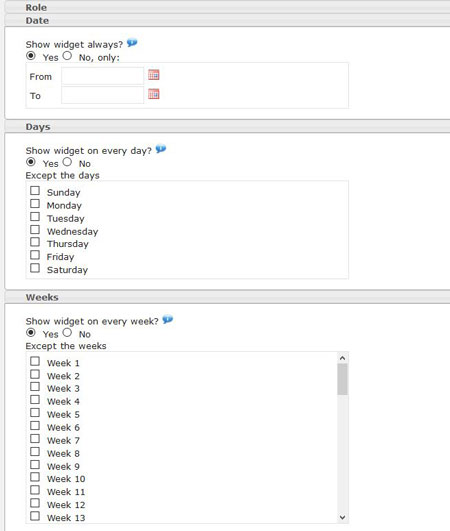
Task: Select 'No, only:' radio under Show widget always
Action: coord(67,56)
